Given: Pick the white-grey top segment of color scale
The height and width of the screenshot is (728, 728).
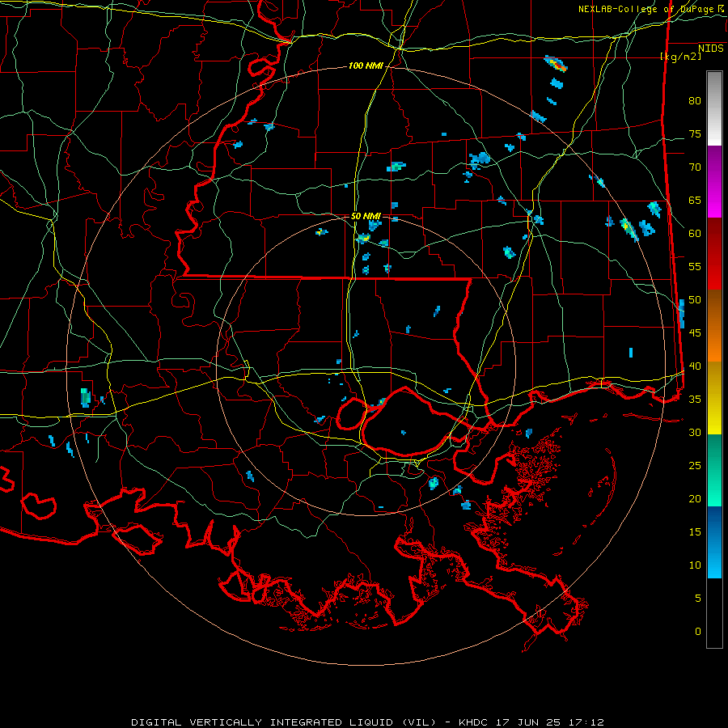Looking at the screenshot, I should (714, 108).
